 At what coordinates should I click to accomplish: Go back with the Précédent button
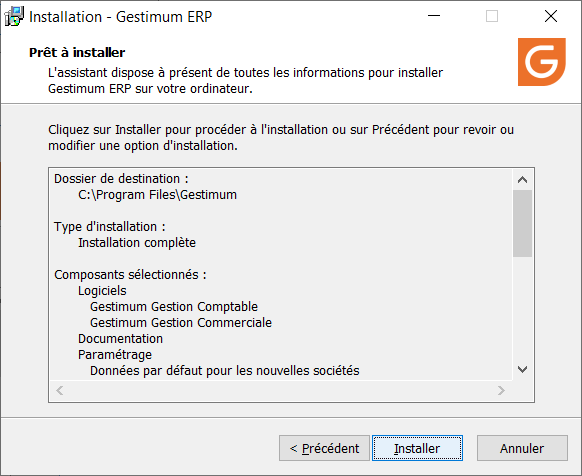(x=324, y=448)
